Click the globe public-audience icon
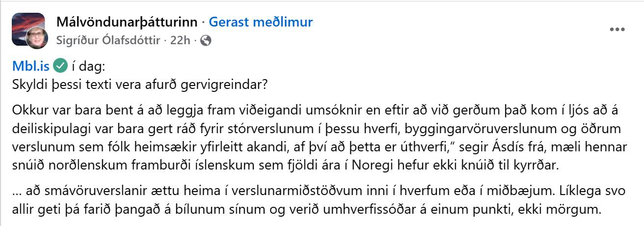The width and height of the screenshot is (644, 226). (x=207, y=41)
